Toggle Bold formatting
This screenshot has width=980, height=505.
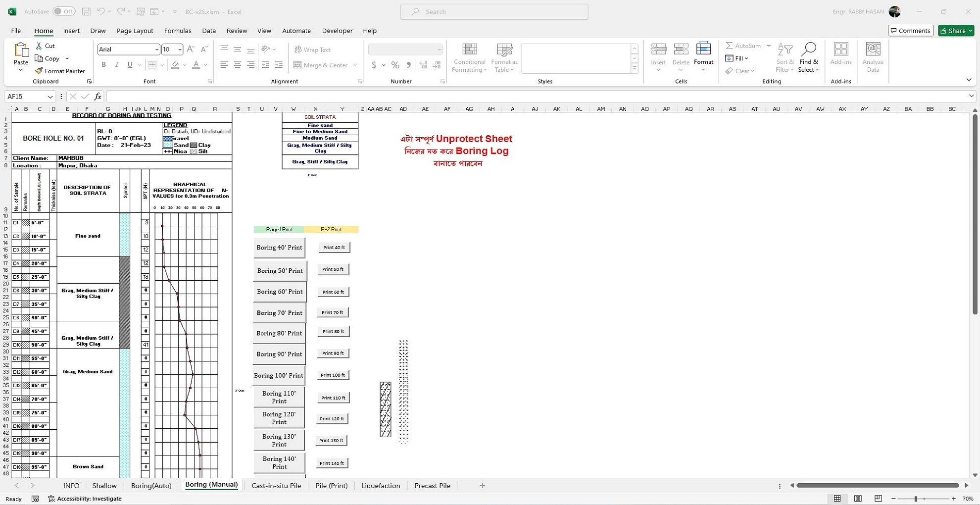click(103, 65)
